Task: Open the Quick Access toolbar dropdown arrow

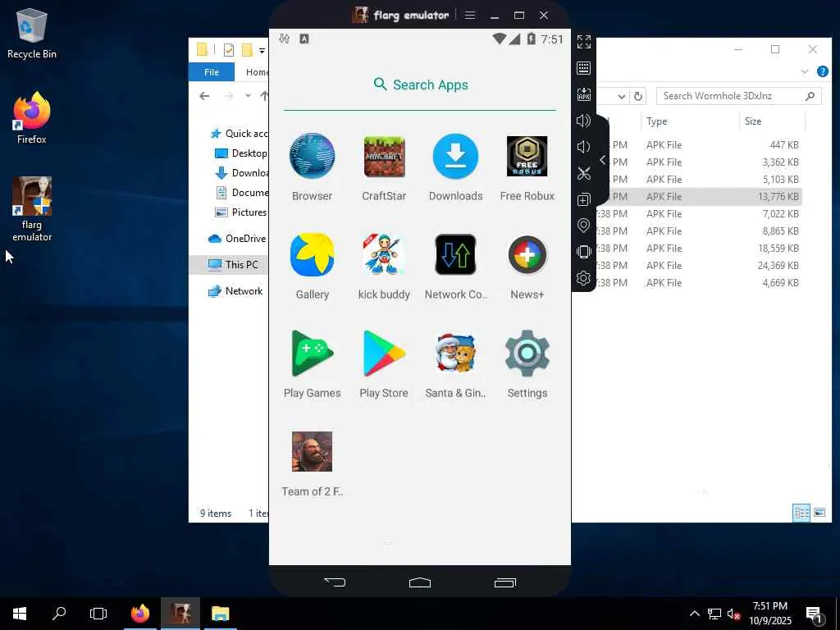Action: [x=262, y=51]
